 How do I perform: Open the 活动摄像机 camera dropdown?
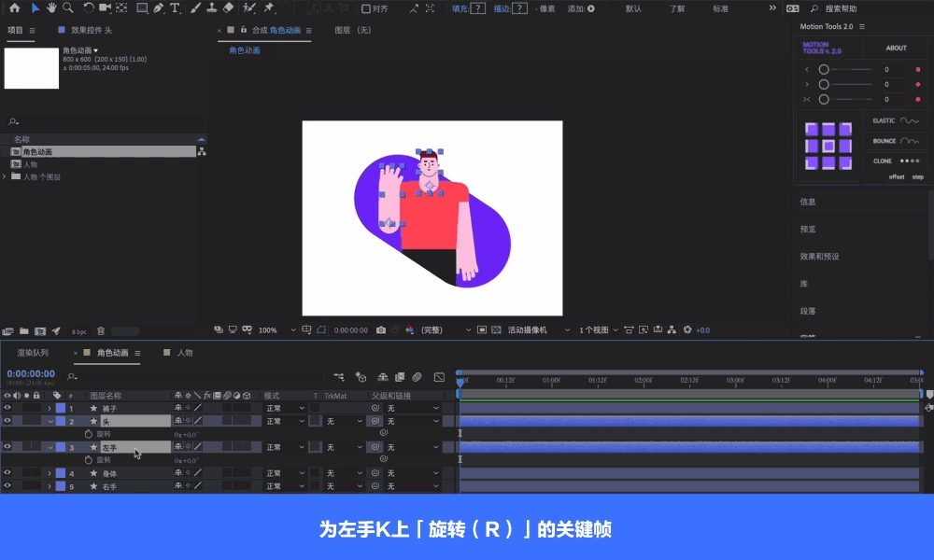(x=532, y=328)
